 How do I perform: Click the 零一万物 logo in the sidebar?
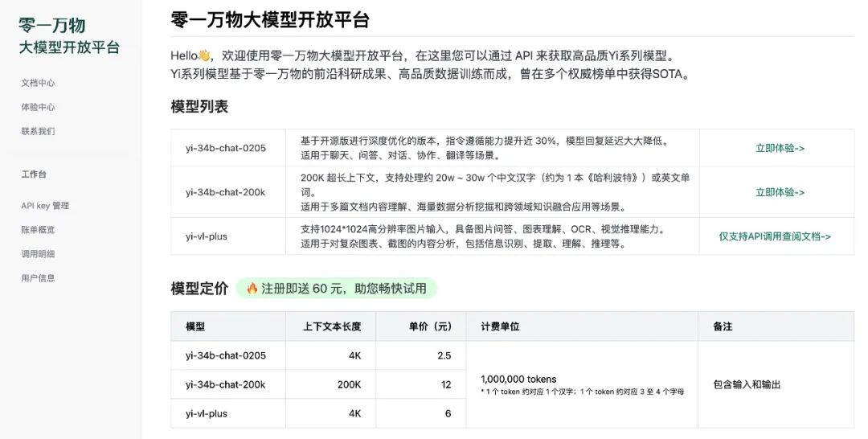(52, 26)
